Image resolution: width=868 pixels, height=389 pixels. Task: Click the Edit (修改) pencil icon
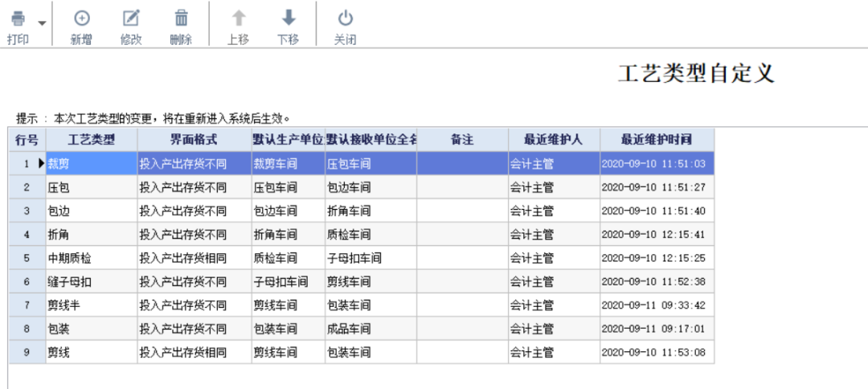tap(131, 18)
